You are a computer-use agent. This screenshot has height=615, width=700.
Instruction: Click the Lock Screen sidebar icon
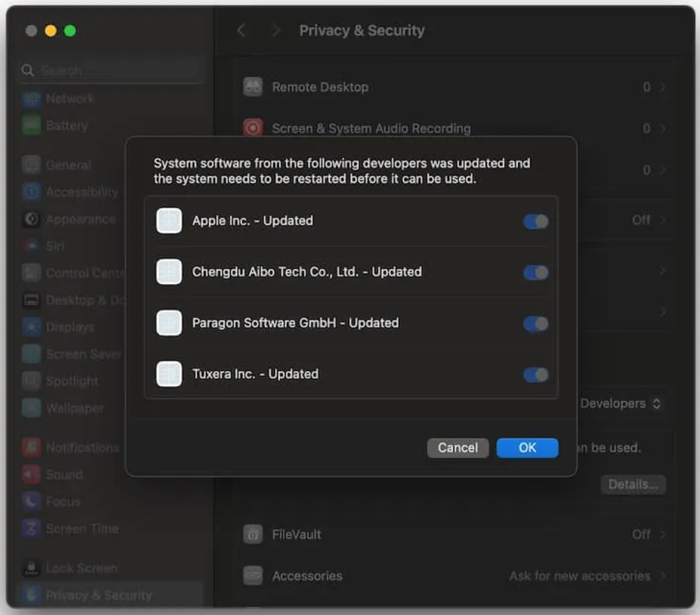coord(32,568)
